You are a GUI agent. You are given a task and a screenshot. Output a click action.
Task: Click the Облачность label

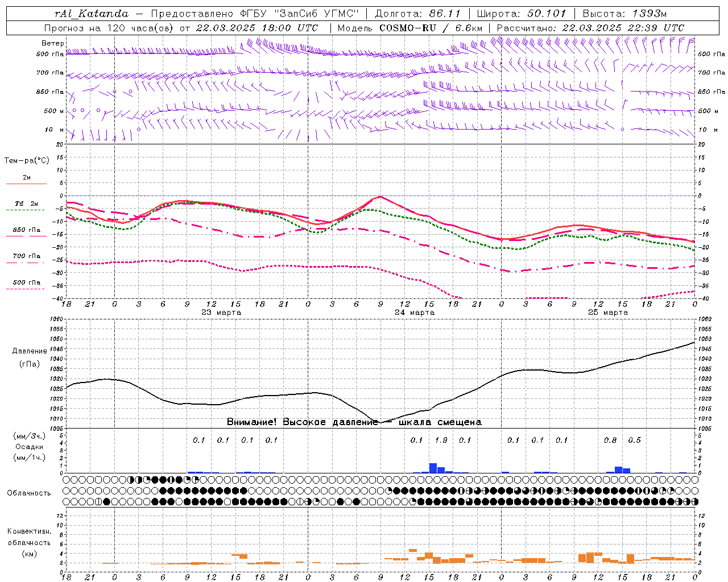tap(29, 493)
